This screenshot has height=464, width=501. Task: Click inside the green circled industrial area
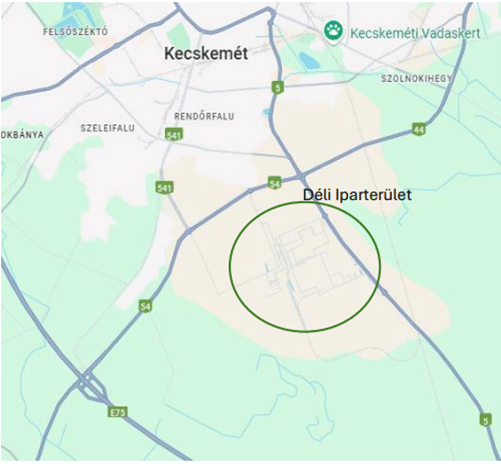pos(305,267)
